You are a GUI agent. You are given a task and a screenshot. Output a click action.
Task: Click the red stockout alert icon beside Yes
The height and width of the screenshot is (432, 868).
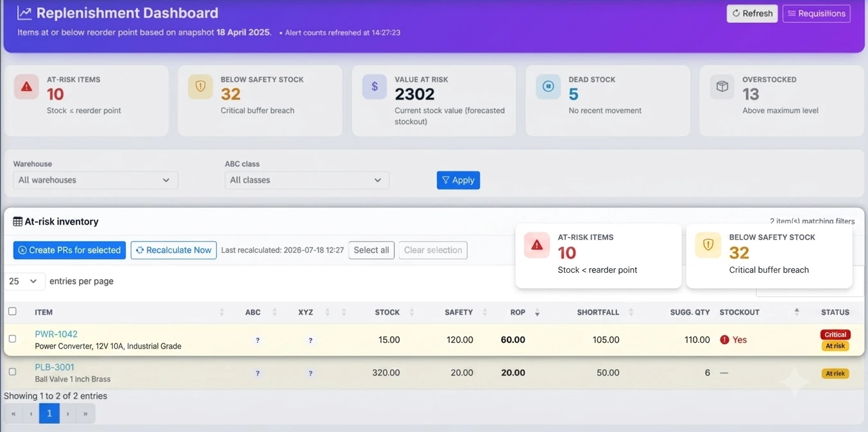coord(725,340)
